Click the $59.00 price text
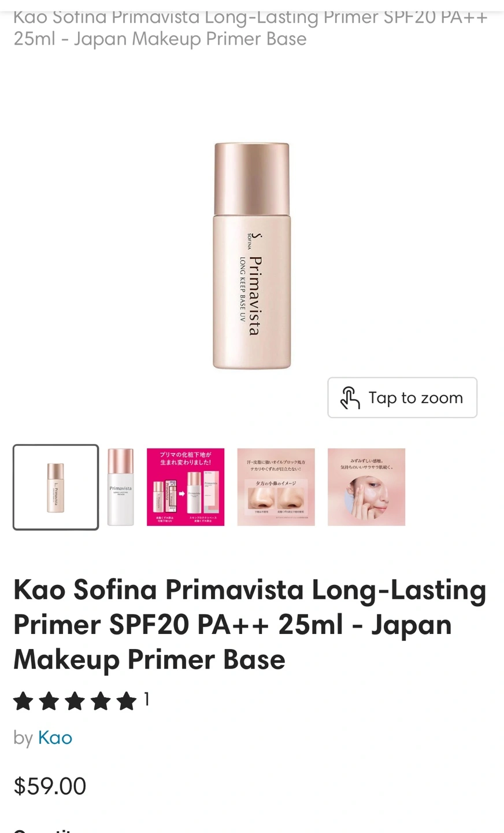 pos(50,786)
